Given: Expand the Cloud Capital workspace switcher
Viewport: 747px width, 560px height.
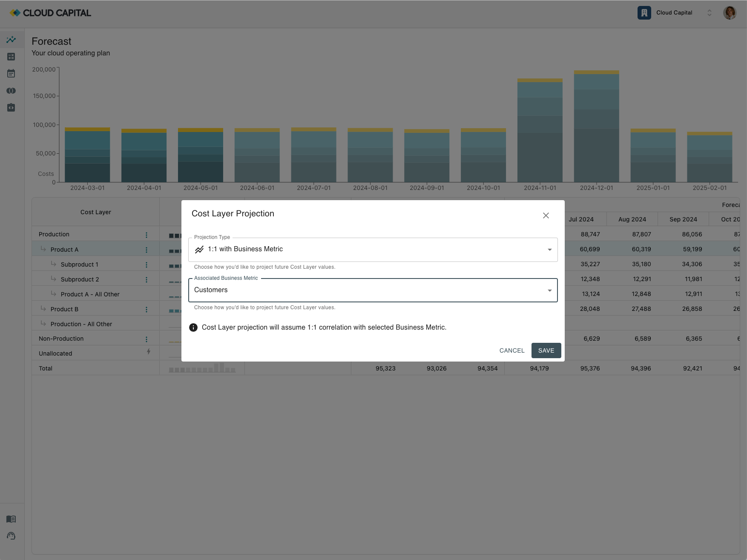Looking at the screenshot, I should click(709, 13).
